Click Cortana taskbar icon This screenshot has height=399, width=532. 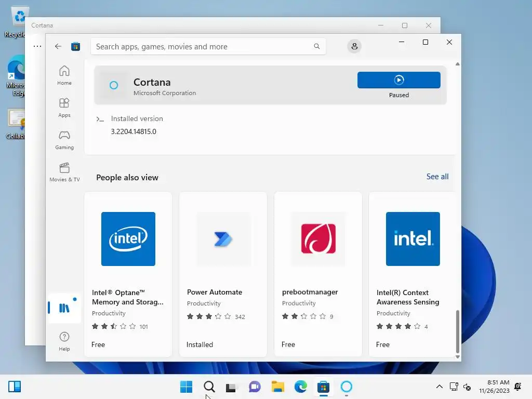point(347,387)
